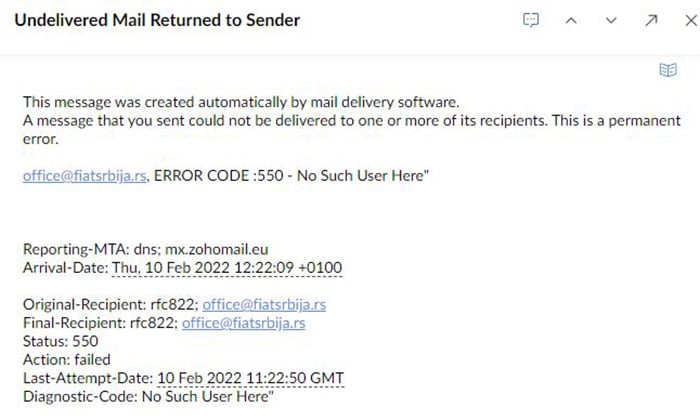This screenshot has width=700, height=420.
Task: Click the 'Original-Recipient: rfc822' label text
Action: click(109, 306)
